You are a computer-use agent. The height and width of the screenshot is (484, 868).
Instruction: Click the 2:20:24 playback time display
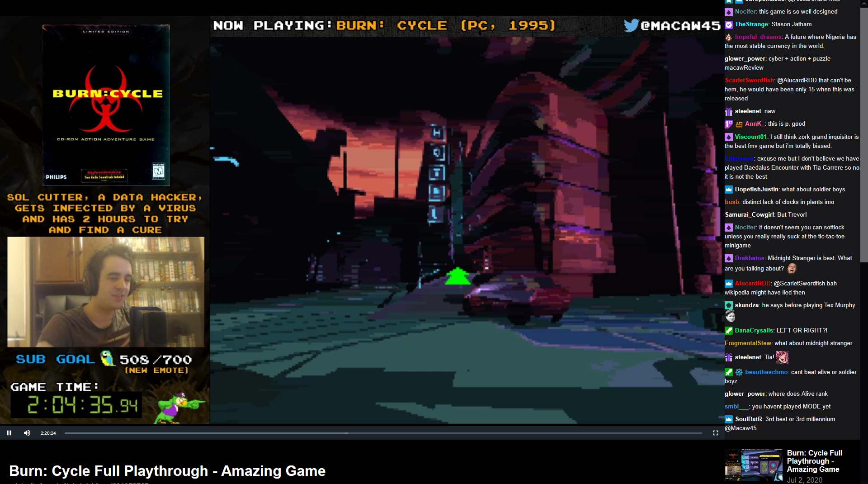pos(48,433)
